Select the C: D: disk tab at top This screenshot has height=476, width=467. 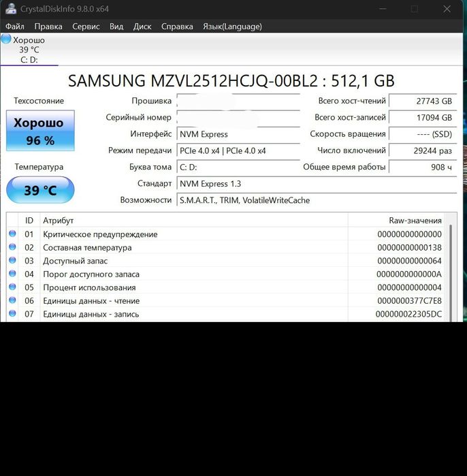(x=29, y=50)
